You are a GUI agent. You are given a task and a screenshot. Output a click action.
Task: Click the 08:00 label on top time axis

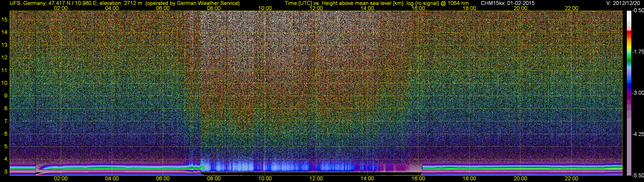(214, 8)
